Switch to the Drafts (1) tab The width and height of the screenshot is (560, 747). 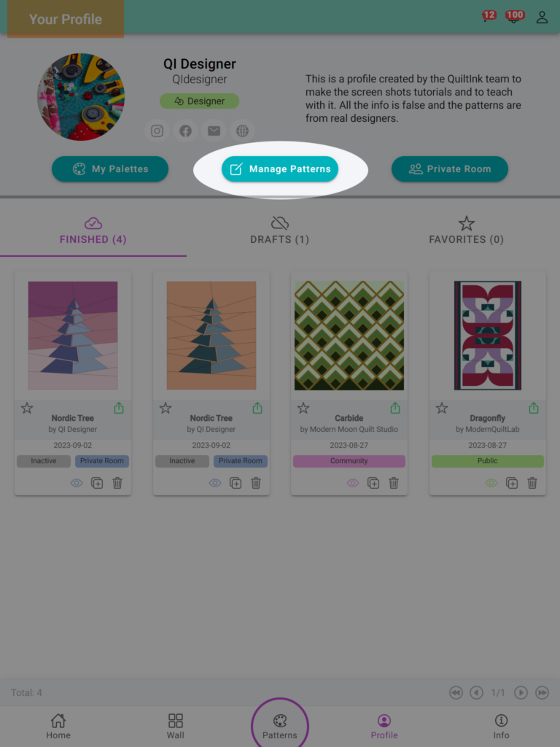(280, 231)
